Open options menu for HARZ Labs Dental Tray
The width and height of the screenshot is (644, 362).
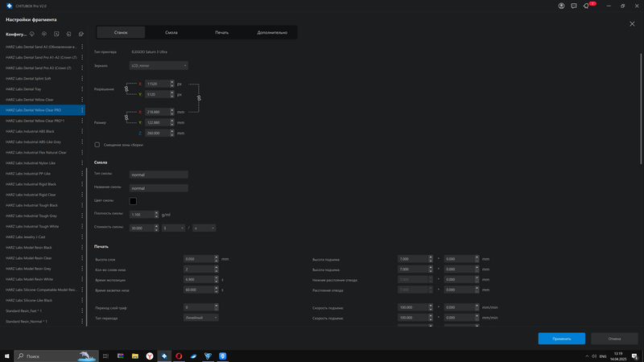[82, 89]
